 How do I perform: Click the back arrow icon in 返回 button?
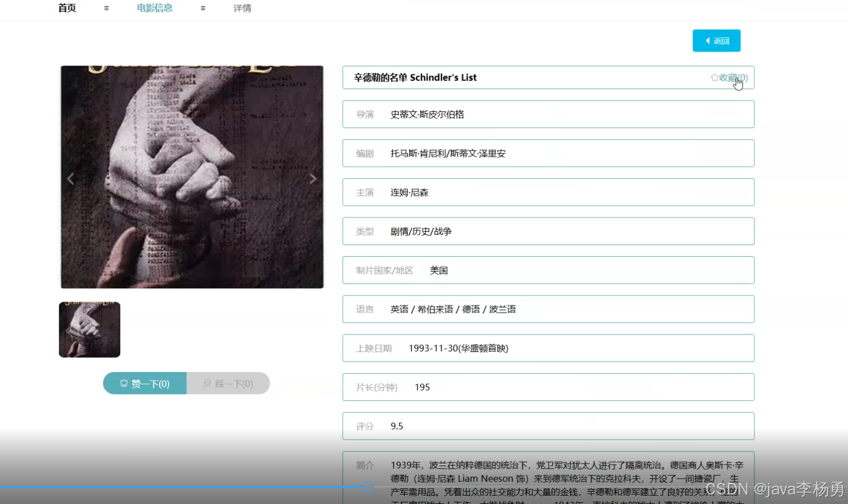(x=708, y=40)
